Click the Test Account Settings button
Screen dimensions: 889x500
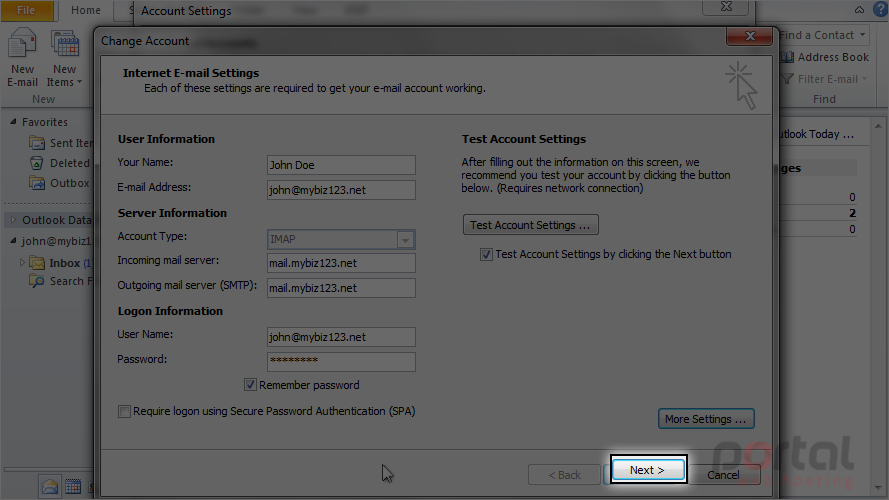(x=530, y=225)
